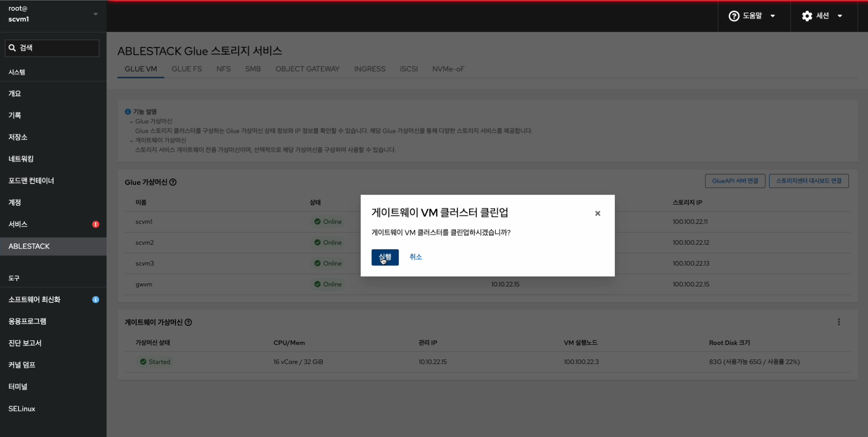
Task: Click the help circle icon in top bar
Action: click(734, 16)
